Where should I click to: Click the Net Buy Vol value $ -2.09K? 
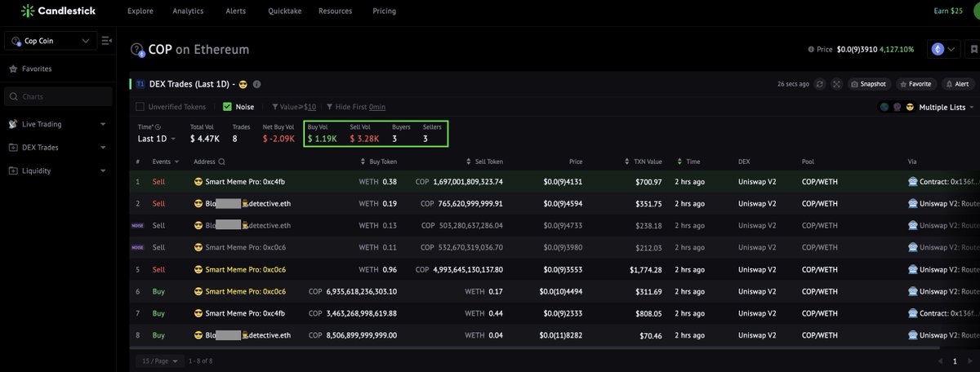(x=278, y=139)
